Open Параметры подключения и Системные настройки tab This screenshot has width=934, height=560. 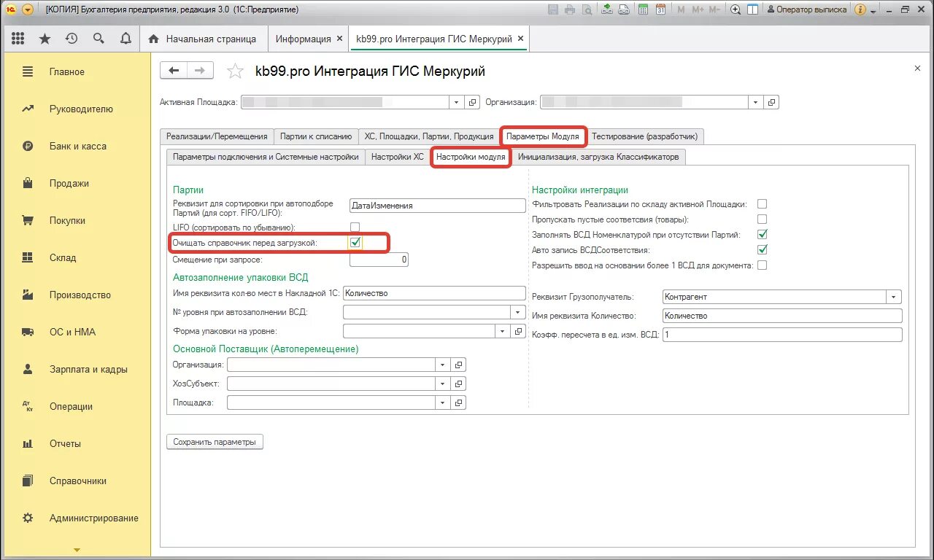click(266, 157)
